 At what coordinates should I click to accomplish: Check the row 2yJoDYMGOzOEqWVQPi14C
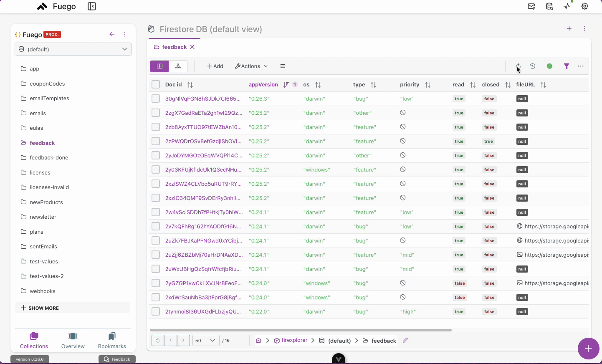(156, 155)
